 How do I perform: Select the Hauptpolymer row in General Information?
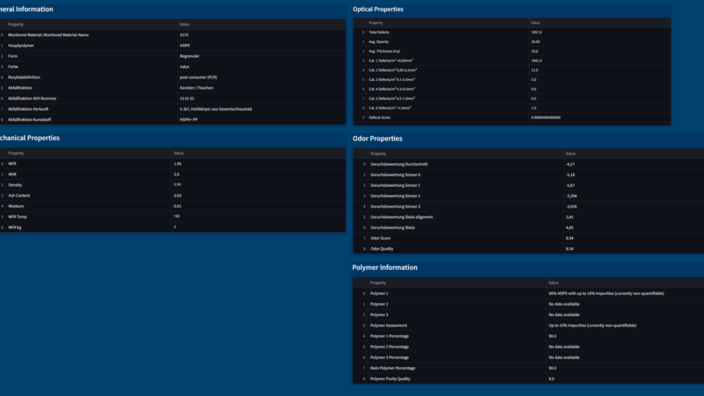[x=172, y=45]
